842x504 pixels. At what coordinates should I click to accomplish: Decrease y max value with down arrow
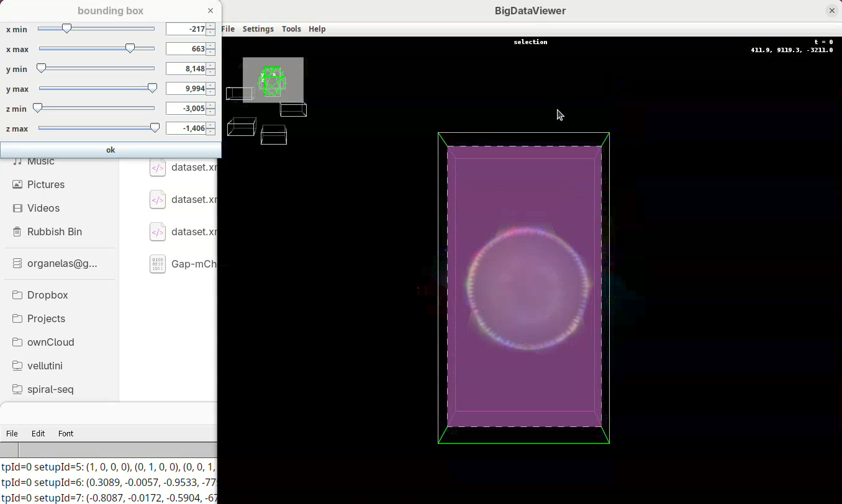pos(211,92)
